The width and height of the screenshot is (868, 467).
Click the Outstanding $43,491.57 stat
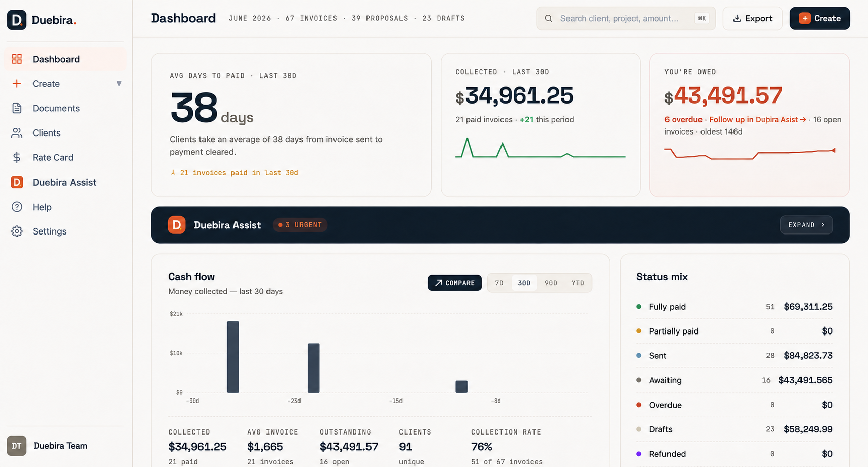(x=349, y=447)
